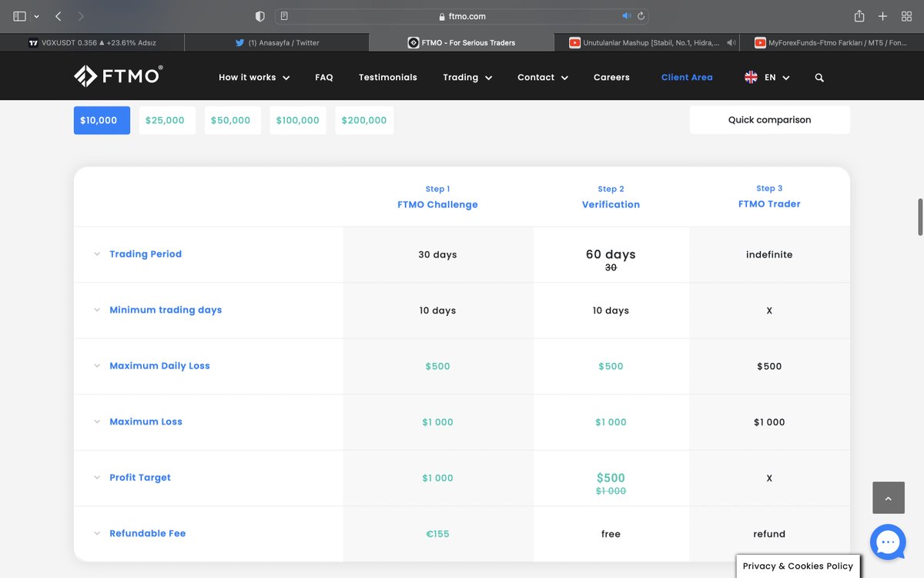The height and width of the screenshot is (578, 924).
Task: Switch to Anasayfa / Twitter tab
Action: 277,43
